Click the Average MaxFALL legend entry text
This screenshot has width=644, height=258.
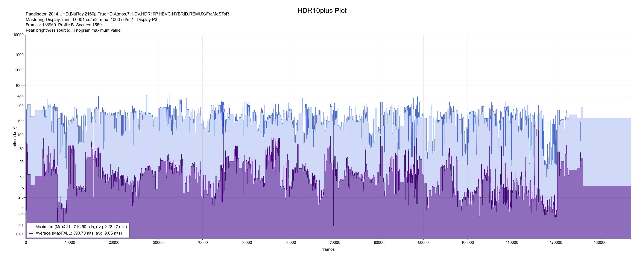79,233
